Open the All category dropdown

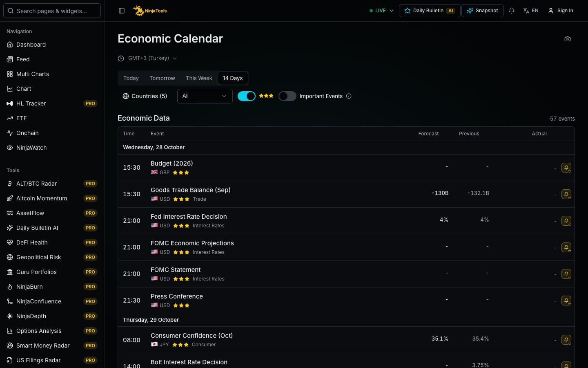click(205, 96)
